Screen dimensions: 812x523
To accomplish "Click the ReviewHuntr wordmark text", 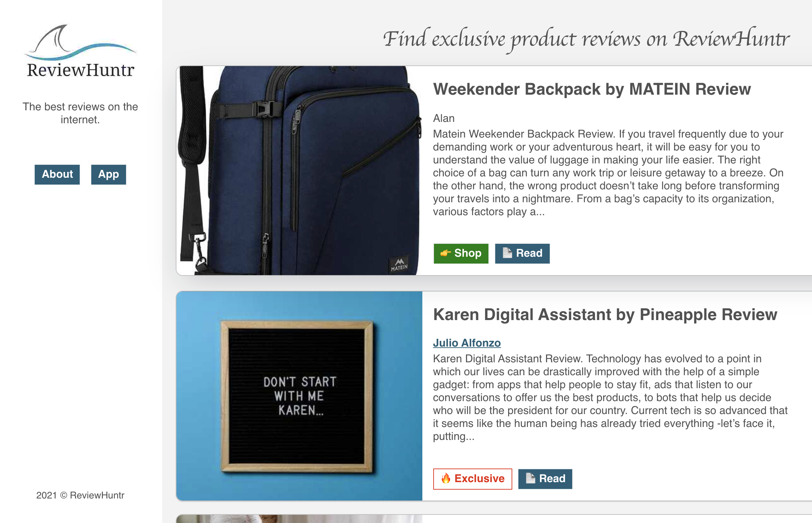I will coord(80,70).
